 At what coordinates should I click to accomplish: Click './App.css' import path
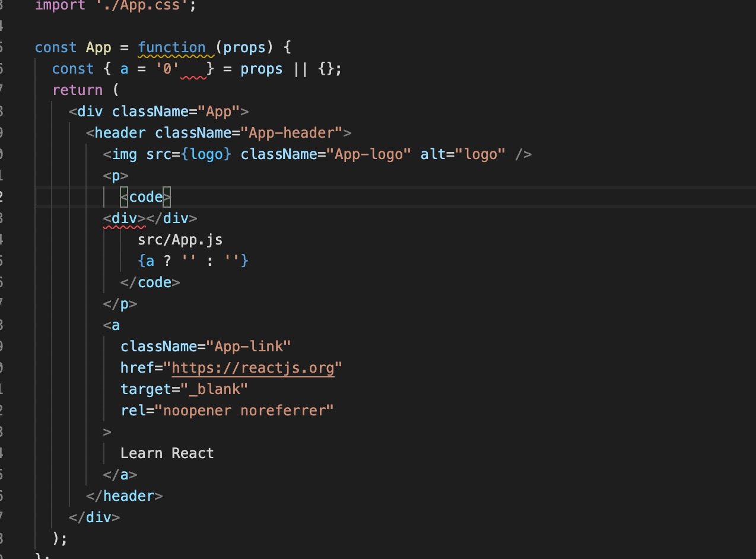[141, 6]
